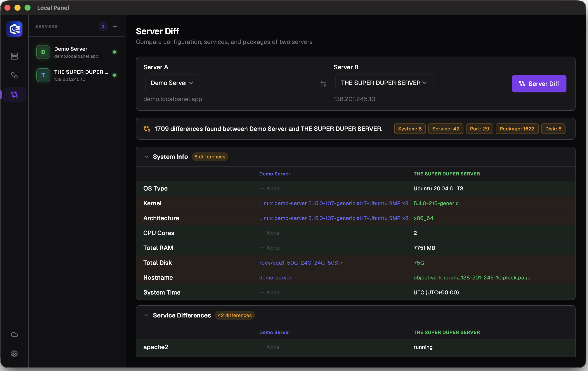
Task: Click Demo Server online status dot
Action: click(114, 52)
